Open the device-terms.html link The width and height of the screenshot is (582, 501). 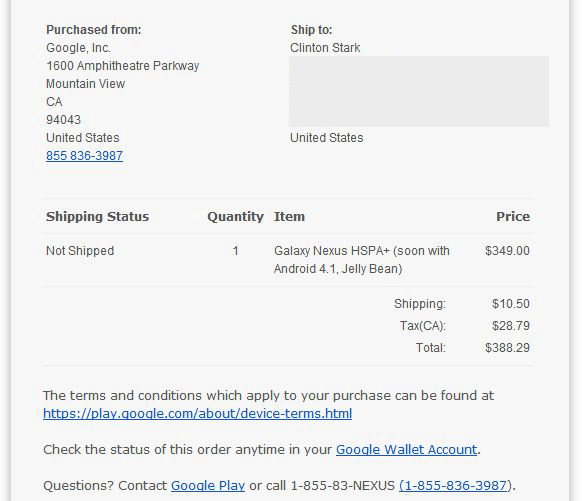(197, 413)
